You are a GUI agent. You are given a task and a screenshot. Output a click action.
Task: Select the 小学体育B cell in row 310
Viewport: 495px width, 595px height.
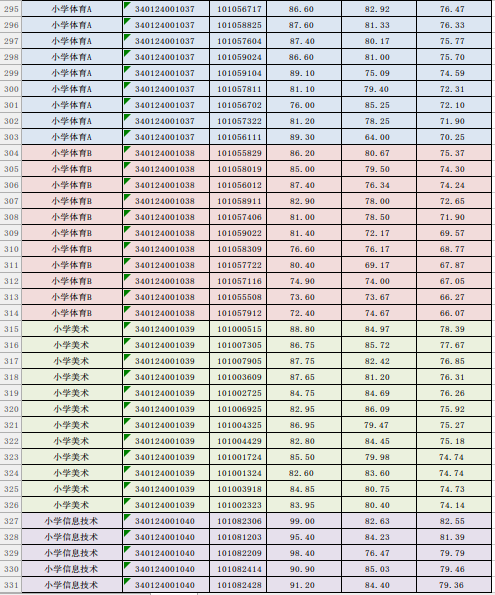point(72,249)
